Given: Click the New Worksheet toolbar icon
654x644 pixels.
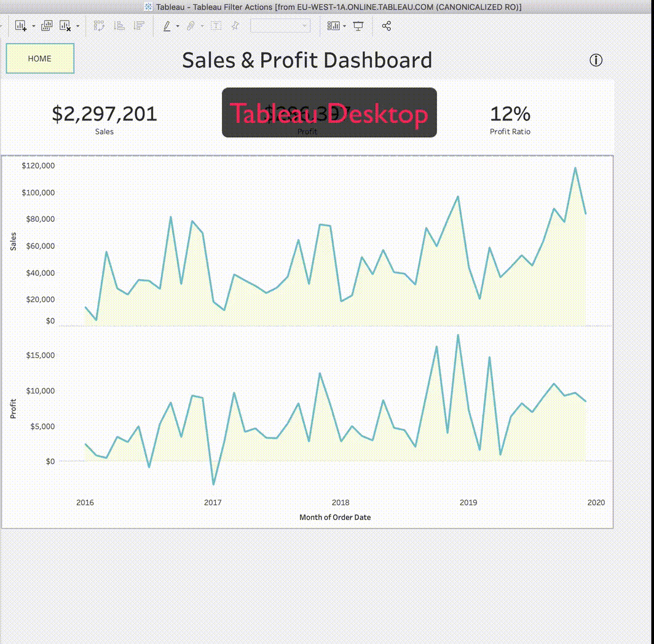Looking at the screenshot, I should tap(20, 26).
